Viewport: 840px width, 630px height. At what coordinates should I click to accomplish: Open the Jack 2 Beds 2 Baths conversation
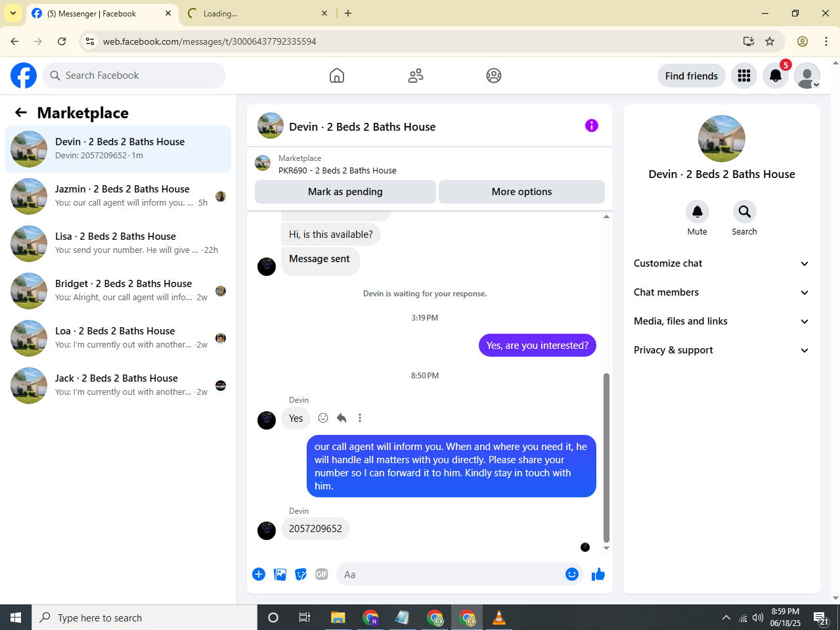[x=118, y=386]
